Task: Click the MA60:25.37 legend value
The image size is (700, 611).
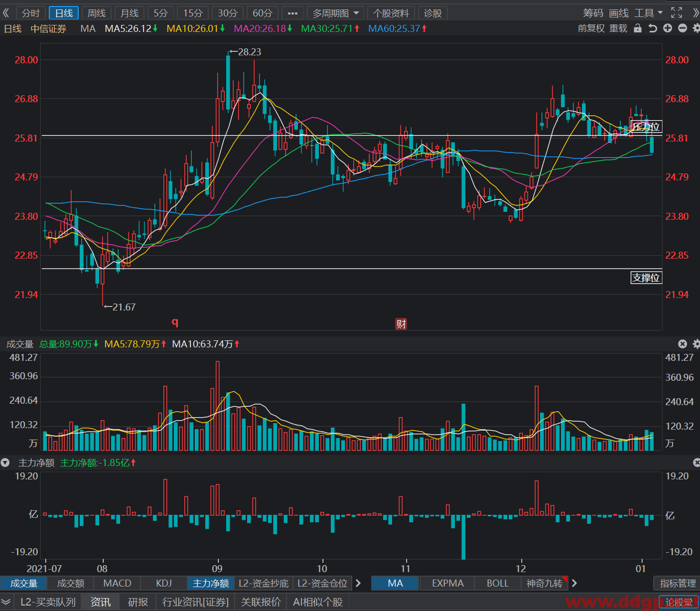Action: click(x=398, y=28)
